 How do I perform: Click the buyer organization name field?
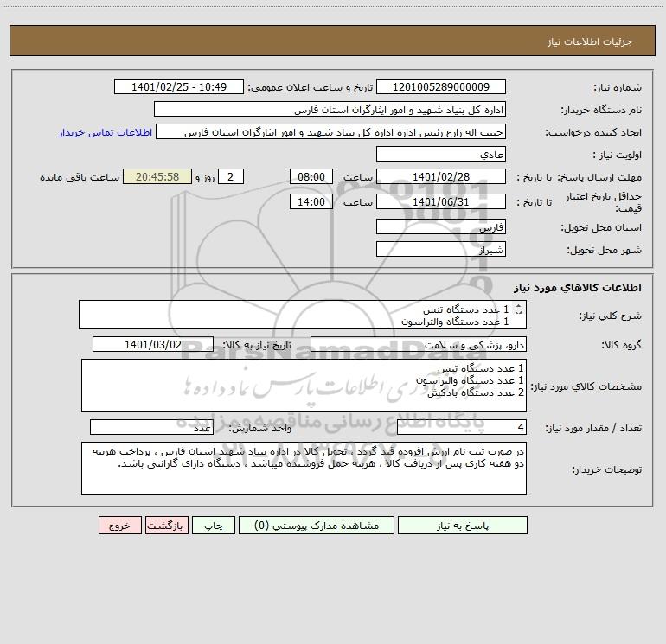pos(330,109)
